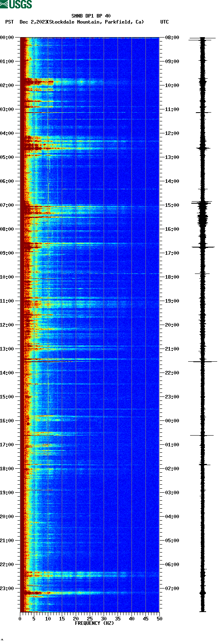Click the 15 Hz frequency tick label
220x644 pixels.
[x=62, y=619]
